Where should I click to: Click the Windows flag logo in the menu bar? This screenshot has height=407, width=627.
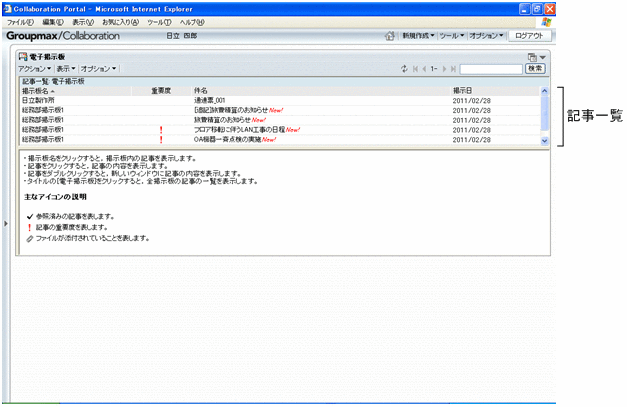click(x=546, y=22)
